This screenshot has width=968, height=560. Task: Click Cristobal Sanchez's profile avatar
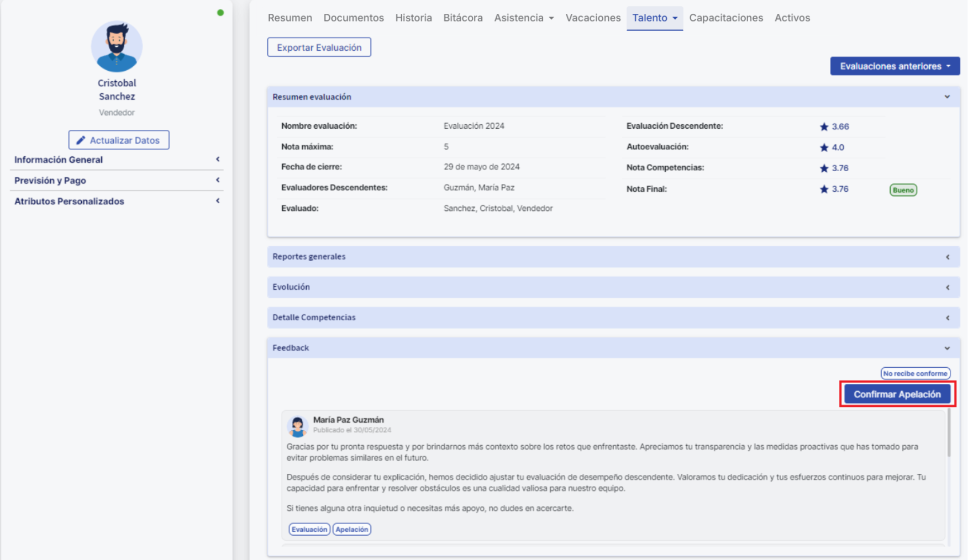click(117, 47)
